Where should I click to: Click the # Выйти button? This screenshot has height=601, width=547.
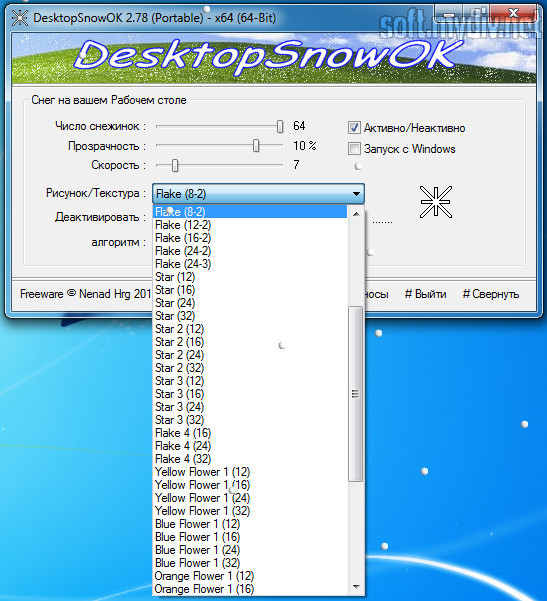coord(426,294)
